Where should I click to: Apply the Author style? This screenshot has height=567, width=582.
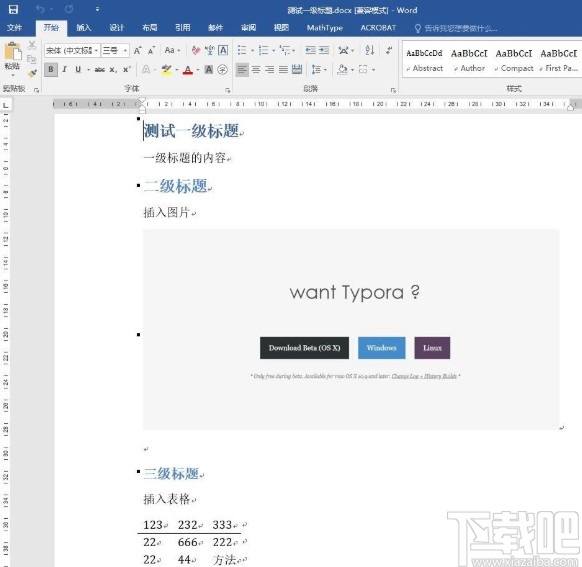469,60
